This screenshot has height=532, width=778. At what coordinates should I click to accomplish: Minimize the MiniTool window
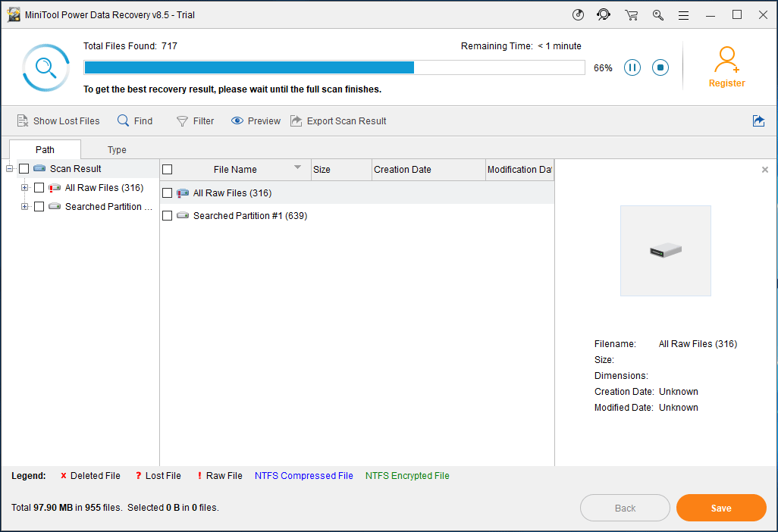[711, 15]
